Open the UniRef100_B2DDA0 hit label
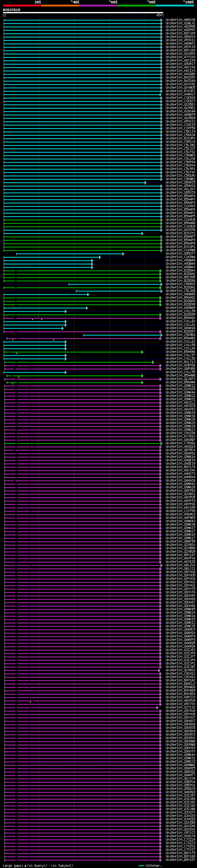Viewport: 197px width, 868px height. [180, 271]
